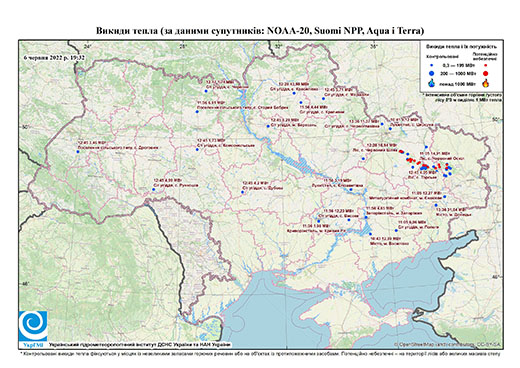Viewport: 520px width, 368px height.
Task: Click the red hotspot beside 12:26 16,64 MW
Action: tap(401, 152)
